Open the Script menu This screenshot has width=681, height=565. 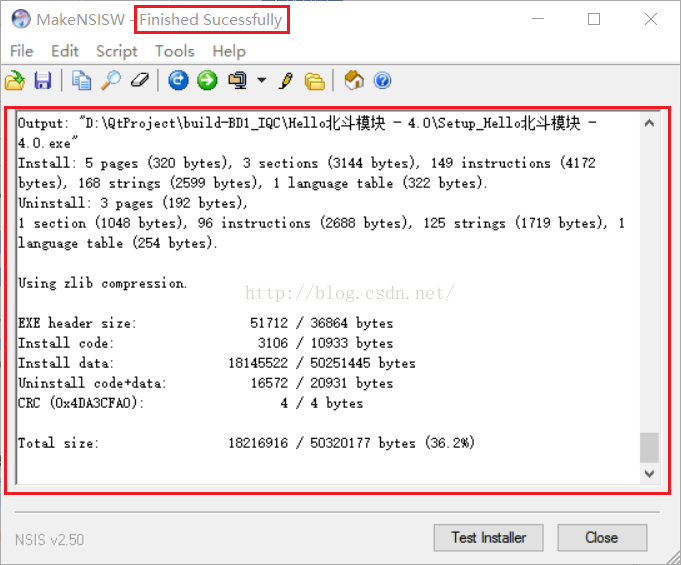pyautogui.click(x=117, y=51)
